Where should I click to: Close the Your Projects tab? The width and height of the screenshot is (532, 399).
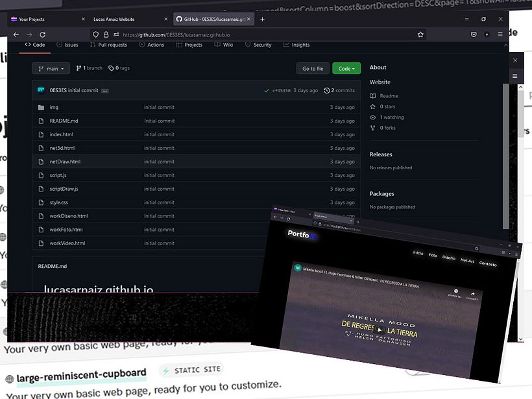[83, 19]
